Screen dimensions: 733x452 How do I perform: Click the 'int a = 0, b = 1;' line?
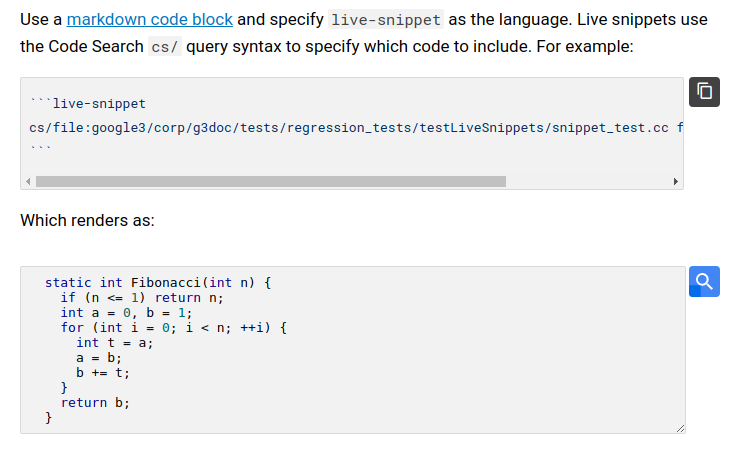tap(126, 313)
